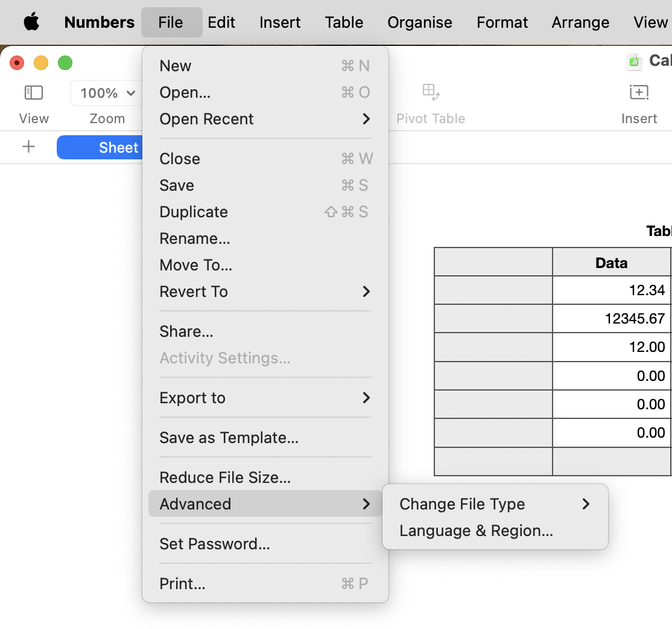Choose Reduce File Size menu item

coord(225,477)
